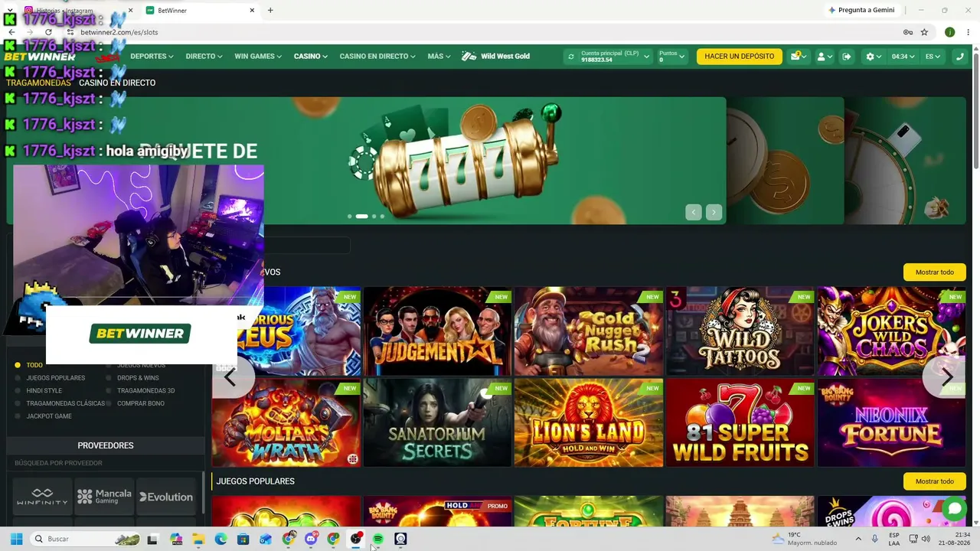
Task: Open the Lion's Land game thumbnail
Action: (589, 422)
